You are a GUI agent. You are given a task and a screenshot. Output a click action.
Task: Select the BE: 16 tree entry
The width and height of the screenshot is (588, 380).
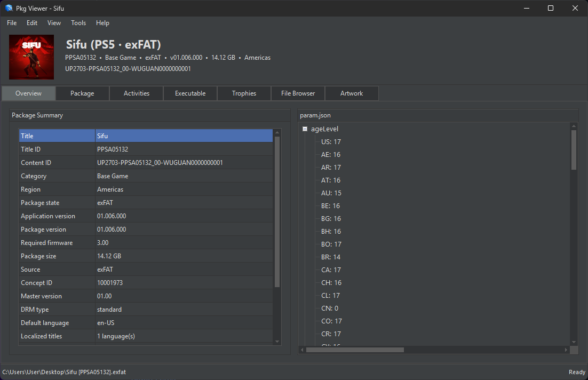click(x=330, y=205)
